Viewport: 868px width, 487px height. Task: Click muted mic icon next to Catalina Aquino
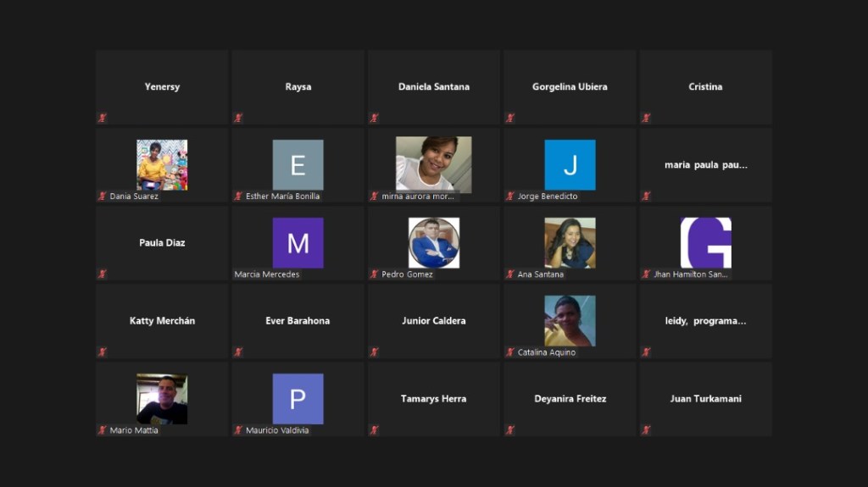(x=510, y=352)
